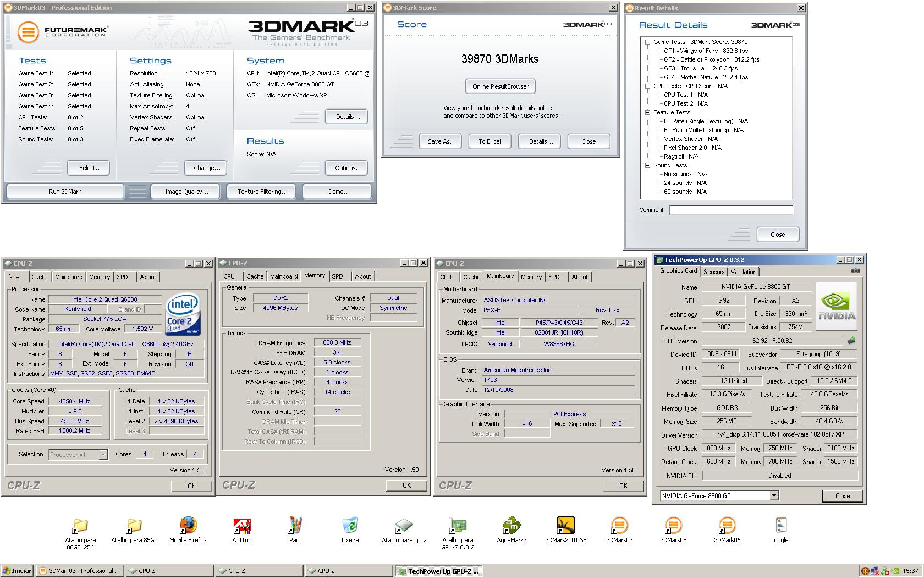Open the Paint desktop shortcut
The width and height of the screenshot is (924, 578).
click(296, 526)
